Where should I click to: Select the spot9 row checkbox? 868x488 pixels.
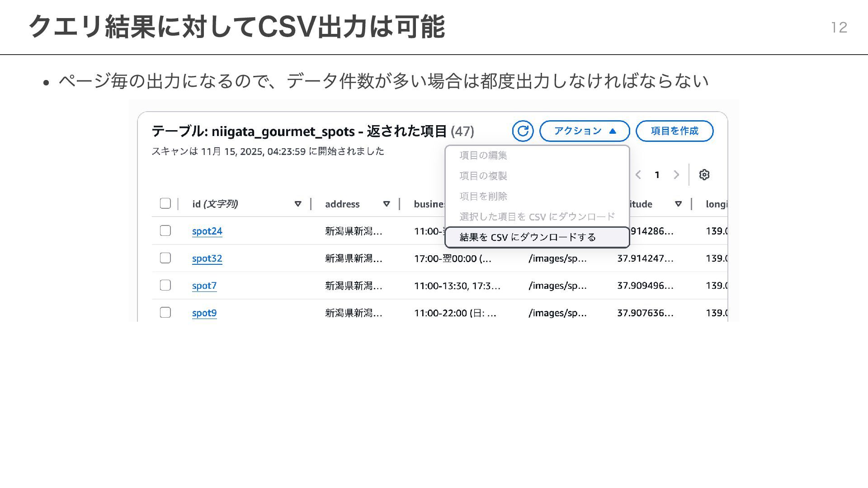click(x=165, y=313)
